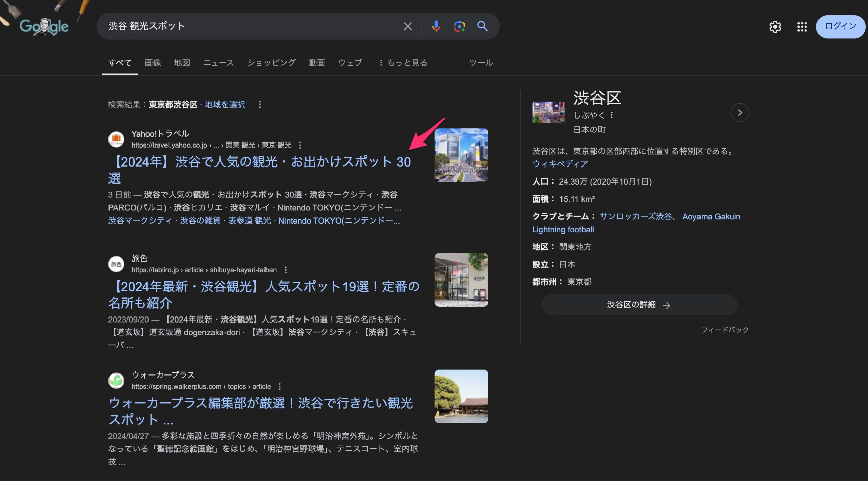Open Google Lens image search icon
868x481 pixels.
click(x=459, y=26)
